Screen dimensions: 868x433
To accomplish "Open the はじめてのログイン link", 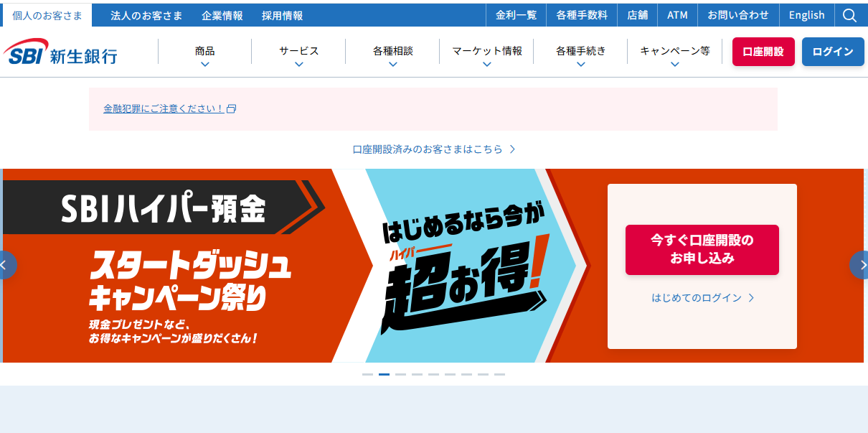I will tap(702, 297).
